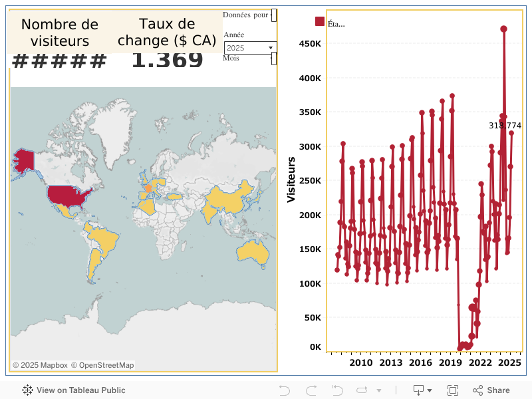The width and height of the screenshot is (532, 399).
Task: Click the 2013 axis label
Action: click(x=391, y=362)
